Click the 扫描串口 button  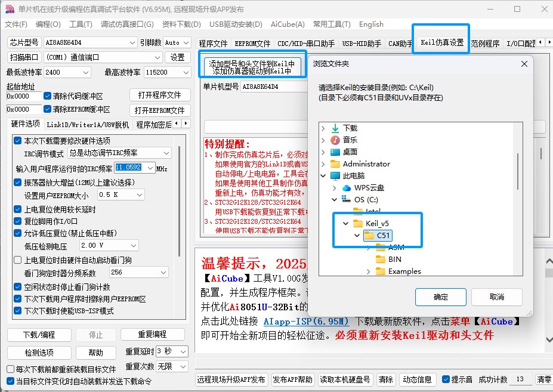(x=24, y=57)
